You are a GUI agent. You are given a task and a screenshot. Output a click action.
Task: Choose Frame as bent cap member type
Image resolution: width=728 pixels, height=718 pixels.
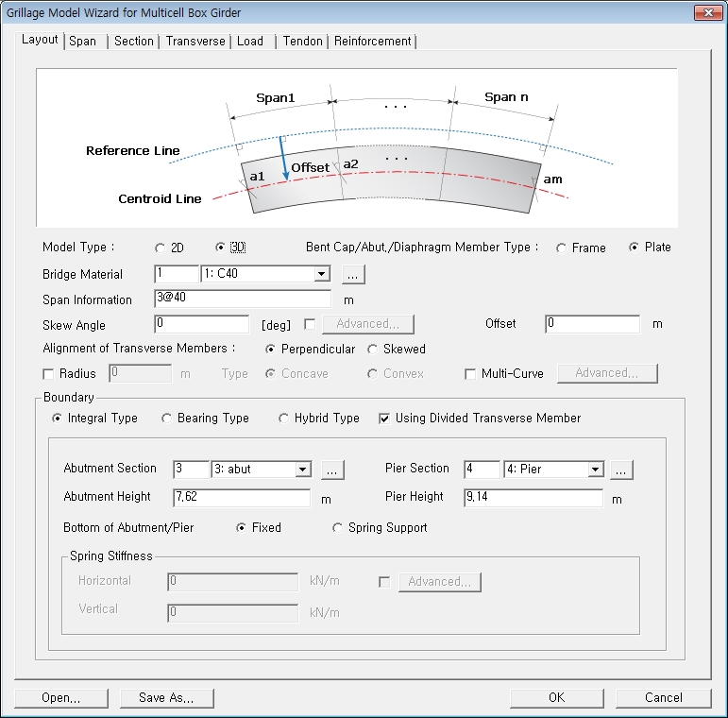point(562,248)
